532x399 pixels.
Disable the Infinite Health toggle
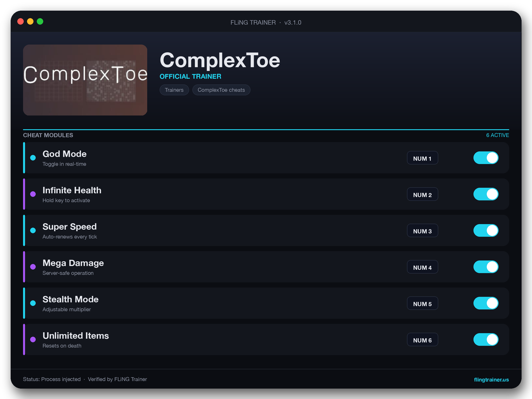[x=486, y=194]
